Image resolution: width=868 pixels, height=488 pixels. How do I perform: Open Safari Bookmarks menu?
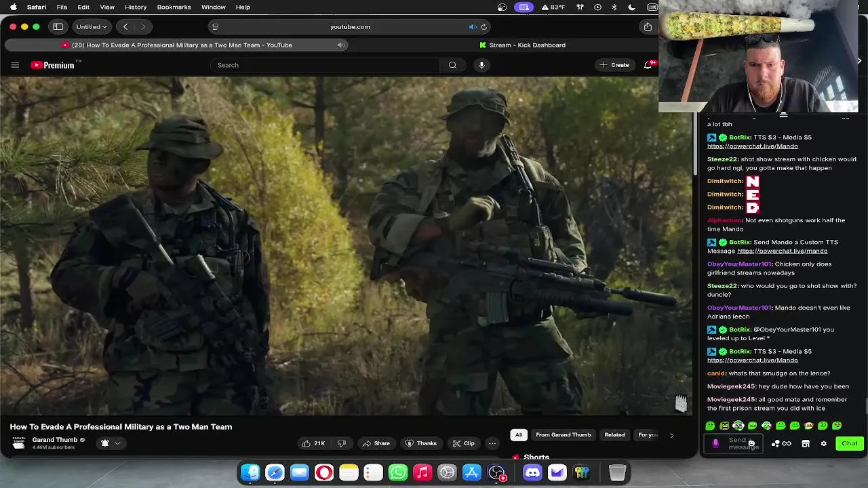[x=174, y=7]
